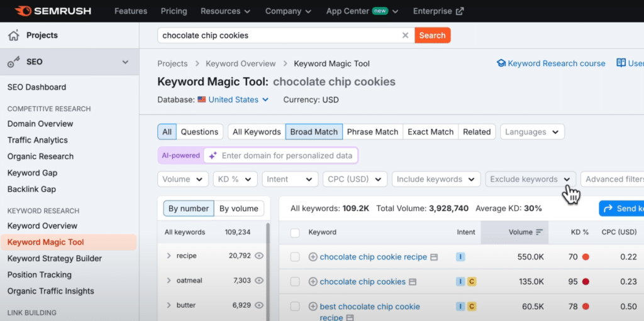Switch grouping to By number
Image resolution: width=644 pixels, height=321 pixels.
[189, 209]
